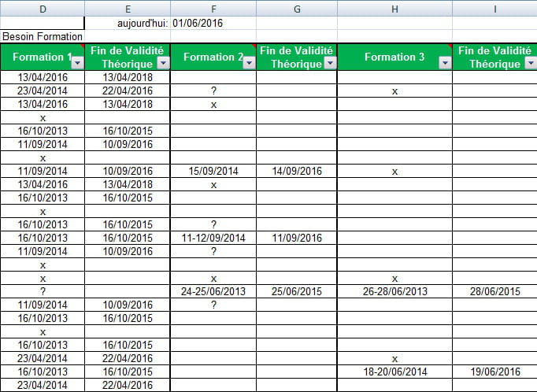Select the "Formation 3" header cell
Image resolution: width=537 pixels, height=392 pixels.
pyautogui.click(x=394, y=57)
